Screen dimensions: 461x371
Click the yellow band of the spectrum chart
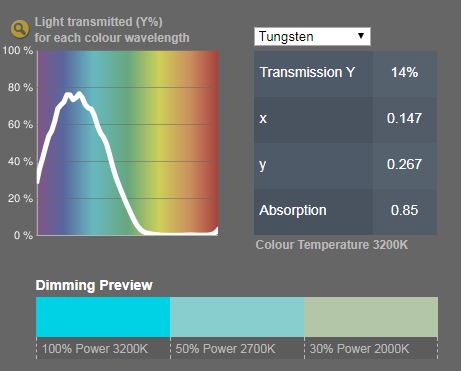pos(160,140)
